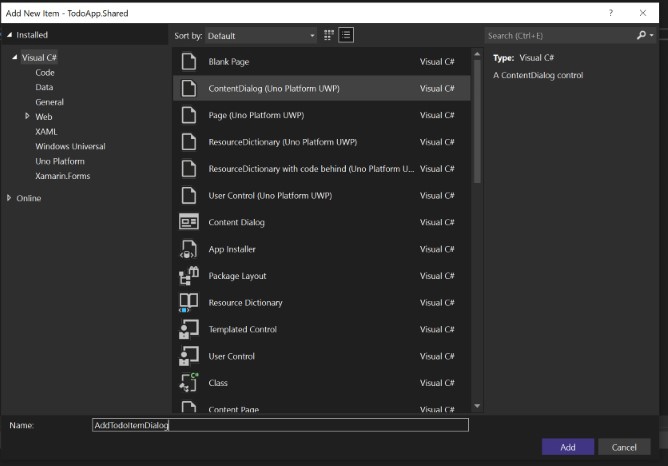The height and width of the screenshot is (466, 668).
Task: Switch to medium icons grid view
Action: (x=328, y=35)
